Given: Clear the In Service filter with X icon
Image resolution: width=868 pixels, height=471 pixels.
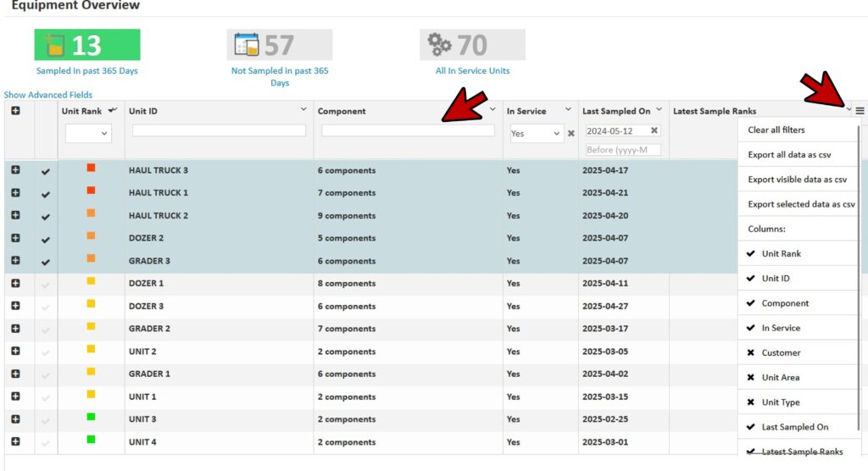Looking at the screenshot, I should coord(571,133).
